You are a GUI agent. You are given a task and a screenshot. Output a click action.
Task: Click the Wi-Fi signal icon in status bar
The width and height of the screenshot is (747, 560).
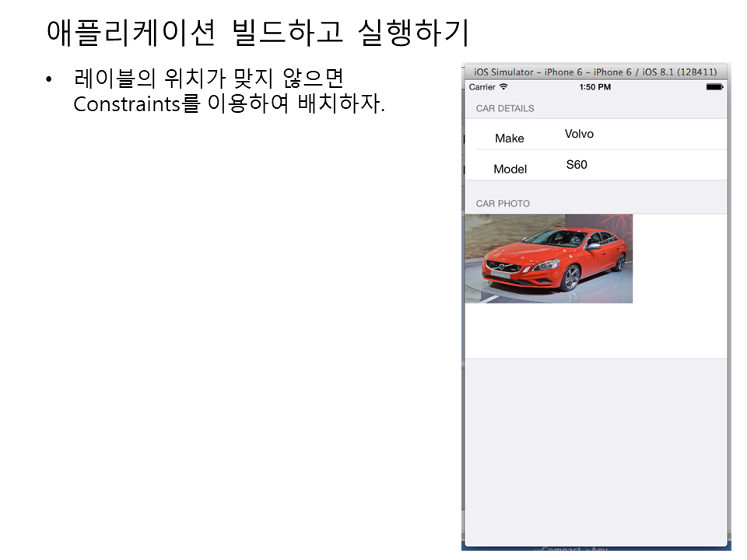coord(503,87)
